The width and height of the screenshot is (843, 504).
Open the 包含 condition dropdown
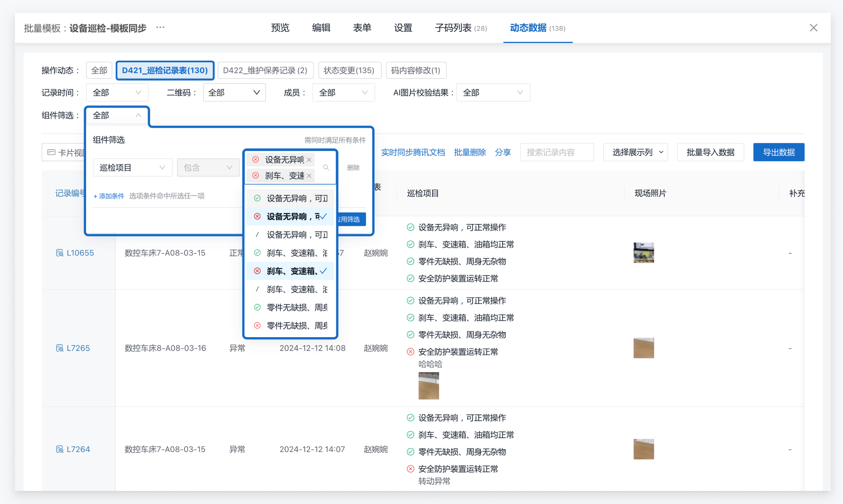click(208, 168)
